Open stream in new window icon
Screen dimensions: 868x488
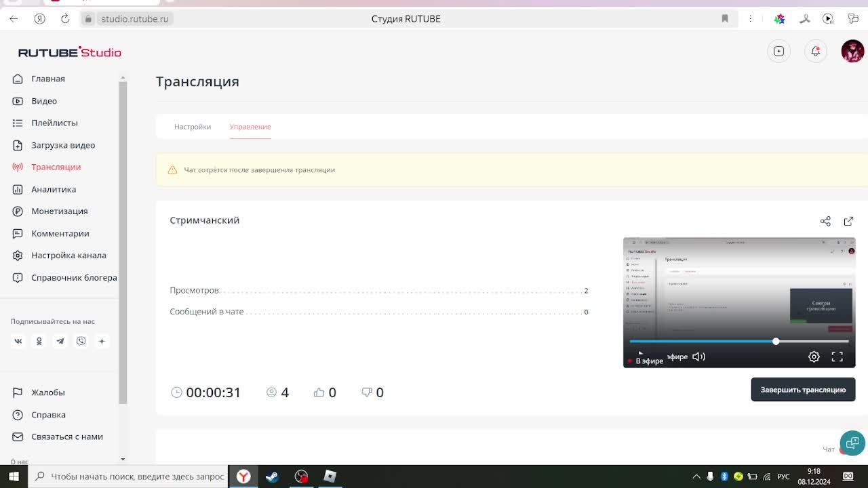(848, 221)
